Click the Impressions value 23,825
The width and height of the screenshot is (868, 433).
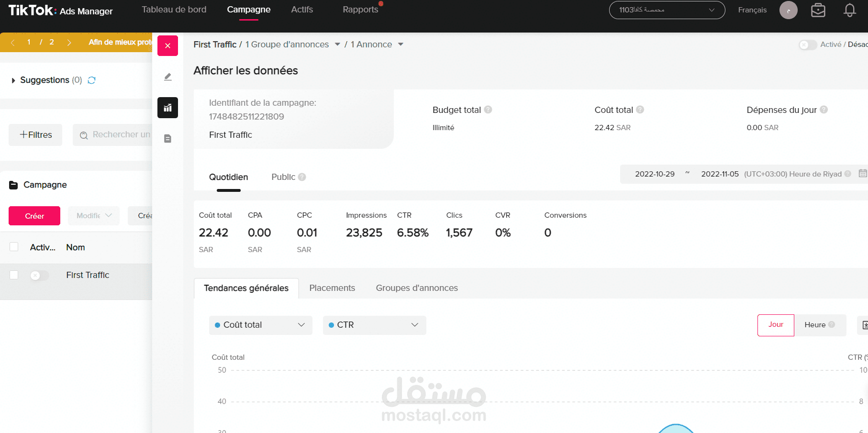(364, 233)
